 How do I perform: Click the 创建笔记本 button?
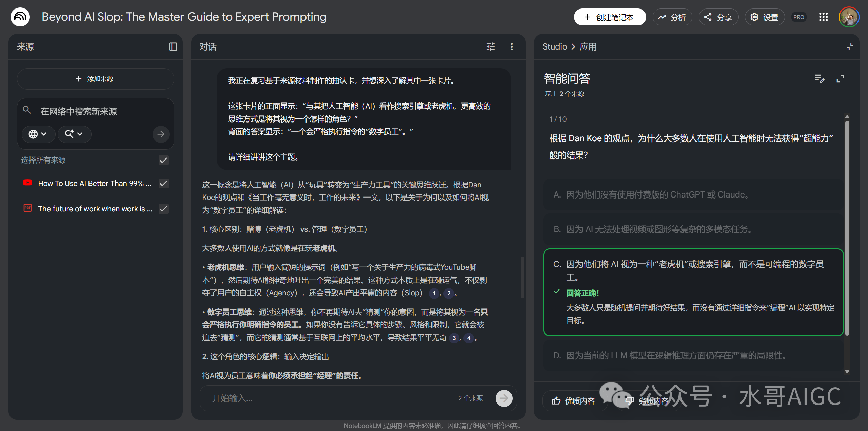[x=609, y=17]
